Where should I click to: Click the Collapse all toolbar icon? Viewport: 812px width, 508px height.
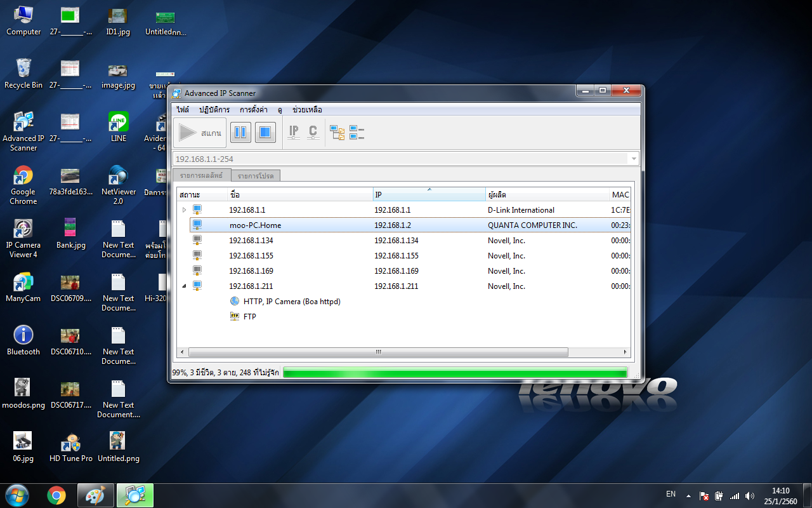[x=357, y=133]
